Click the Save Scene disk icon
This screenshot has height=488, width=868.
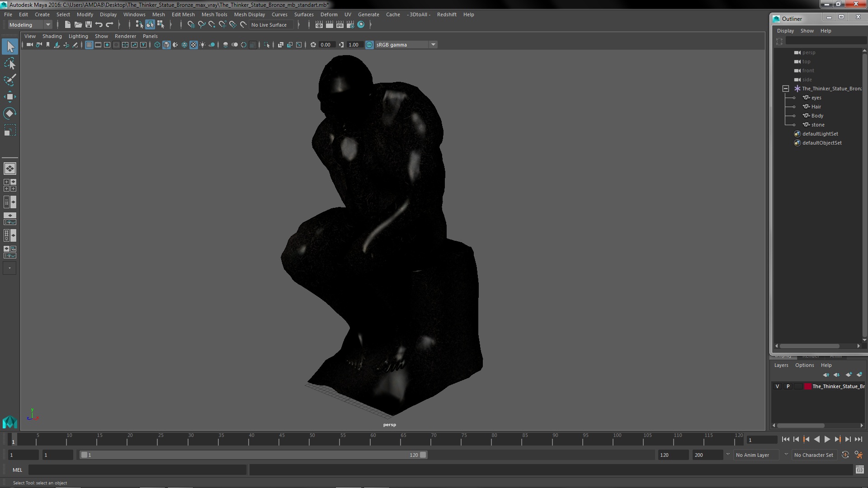point(89,25)
